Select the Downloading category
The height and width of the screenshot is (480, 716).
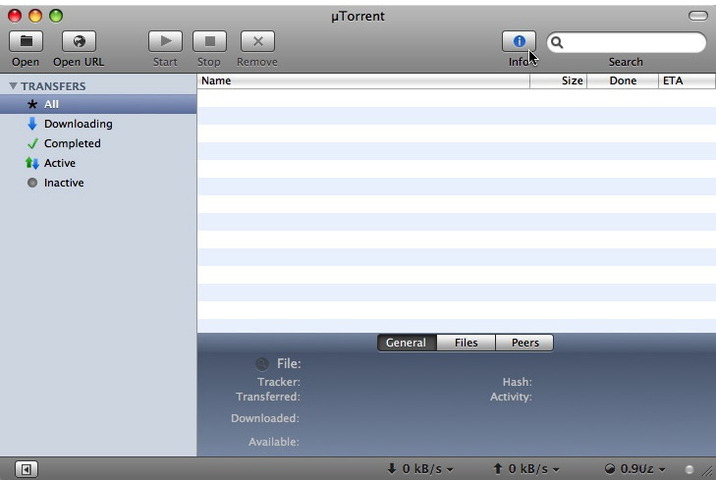98,124
